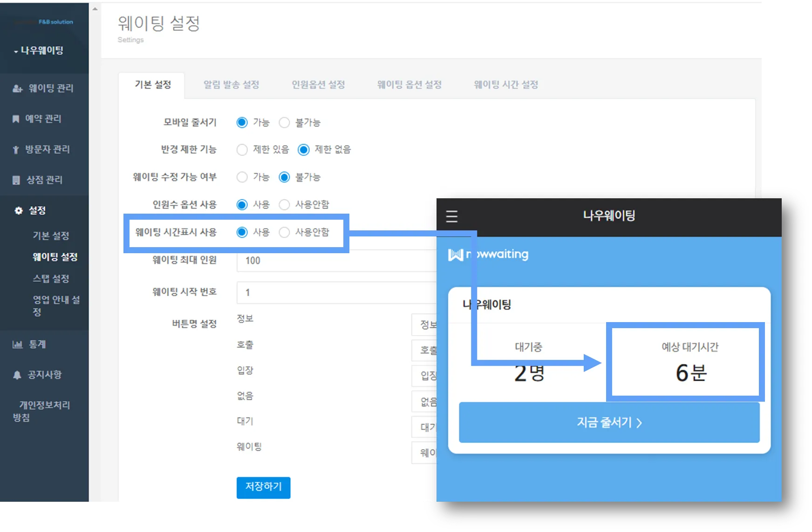Tap the 지금 줄서기 button

click(x=609, y=423)
